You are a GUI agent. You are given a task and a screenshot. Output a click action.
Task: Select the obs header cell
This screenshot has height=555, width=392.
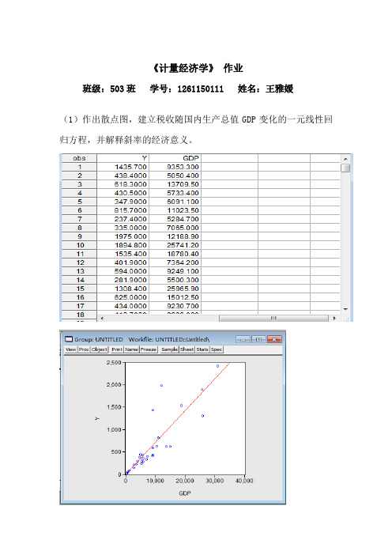pos(79,158)
